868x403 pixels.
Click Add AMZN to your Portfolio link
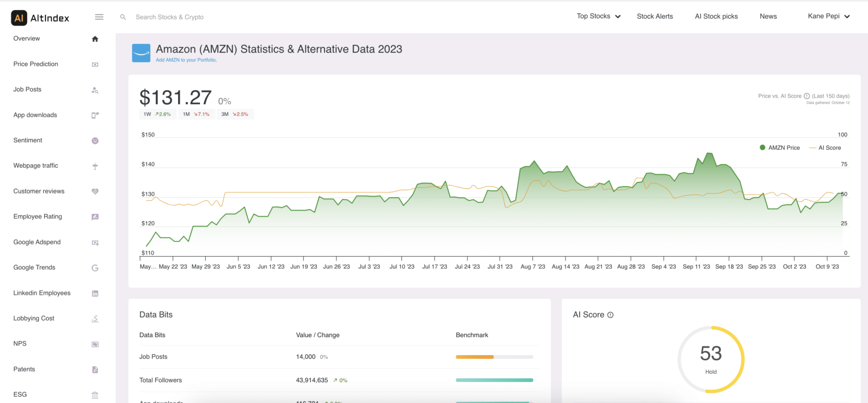point(186,60)
